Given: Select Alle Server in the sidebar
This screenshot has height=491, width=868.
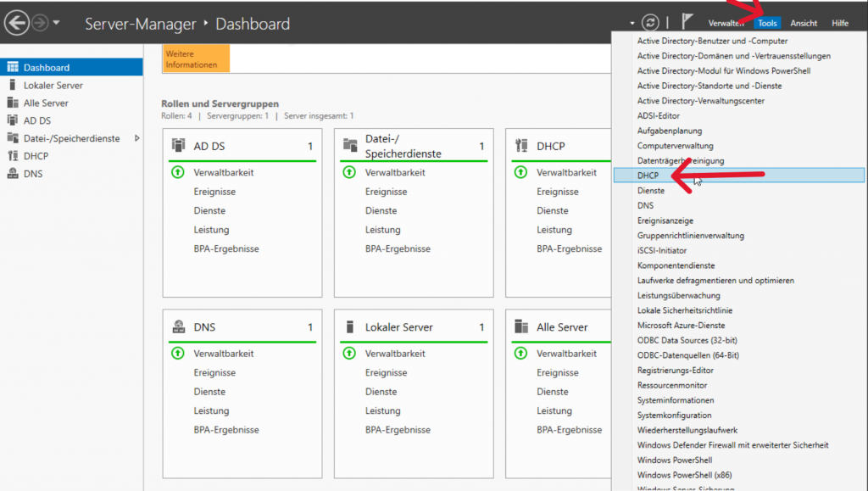Looking at the screenshot, I should (46, 103).
